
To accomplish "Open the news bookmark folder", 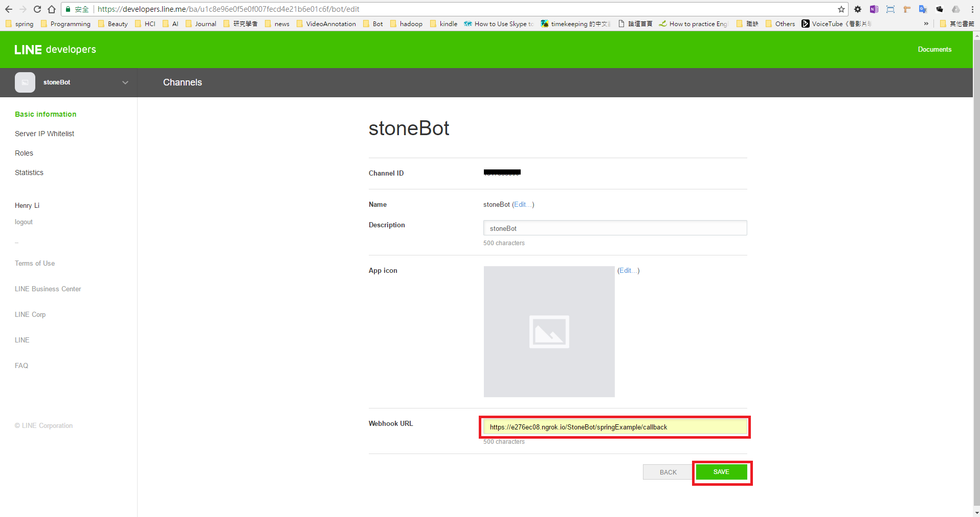I will click(277, 24).
